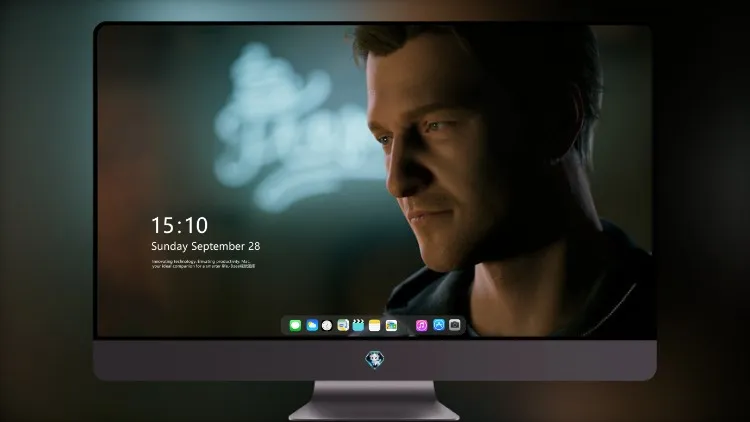Launch the pink Music app in the dock
The image size is (750, 422).
click(x=421, y=326)
